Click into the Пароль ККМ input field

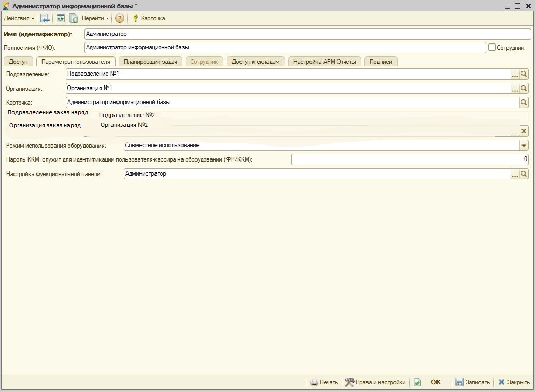(x=410, y=159)
